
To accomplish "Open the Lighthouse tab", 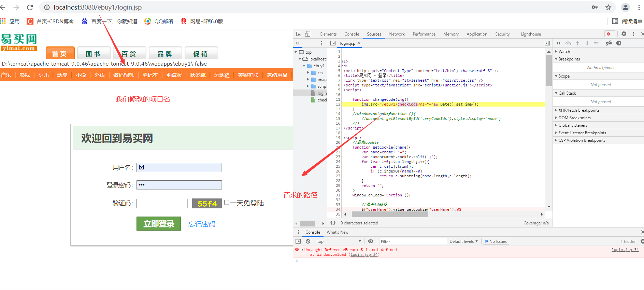I will (x=531, y=34).
